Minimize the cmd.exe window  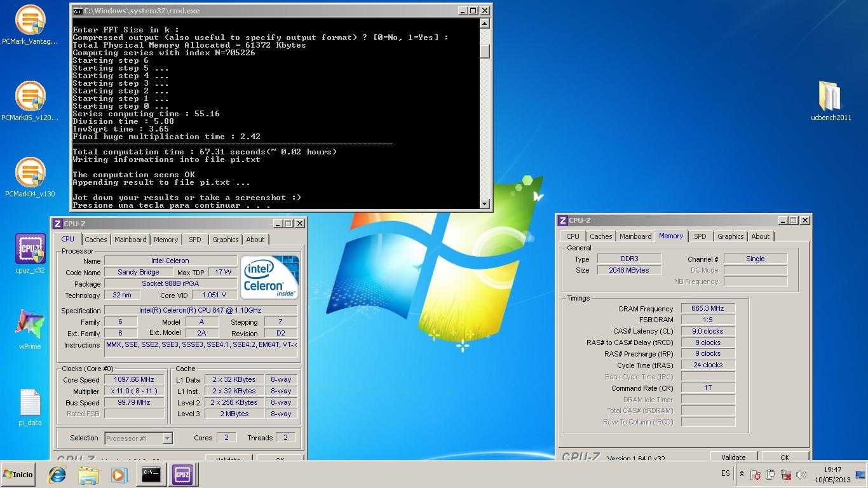click(463, 11)
